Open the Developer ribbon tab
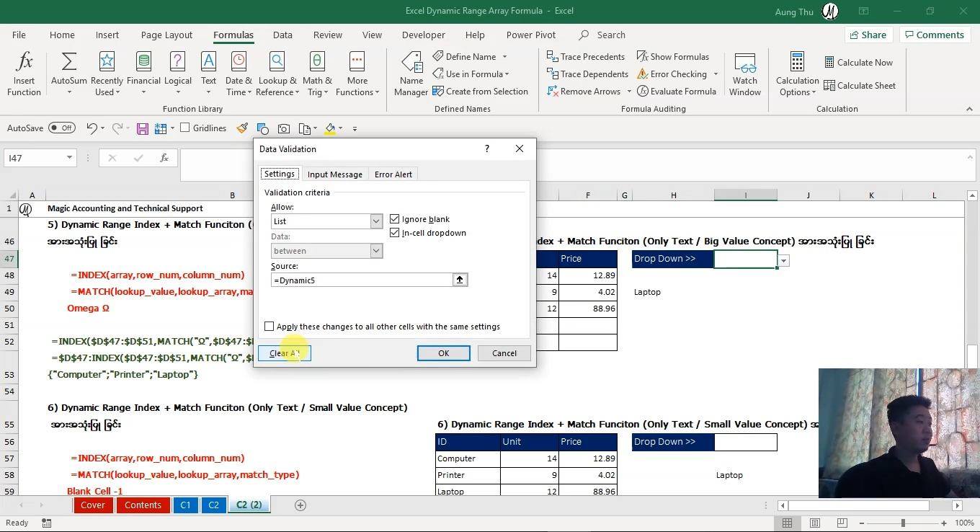980x532 pixels. tap(424, 35)
